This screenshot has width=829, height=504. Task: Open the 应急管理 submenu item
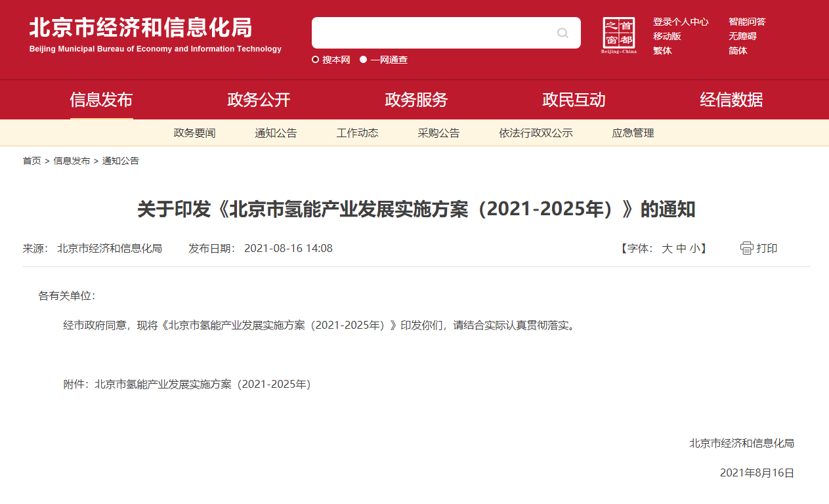tap(633, 133)
